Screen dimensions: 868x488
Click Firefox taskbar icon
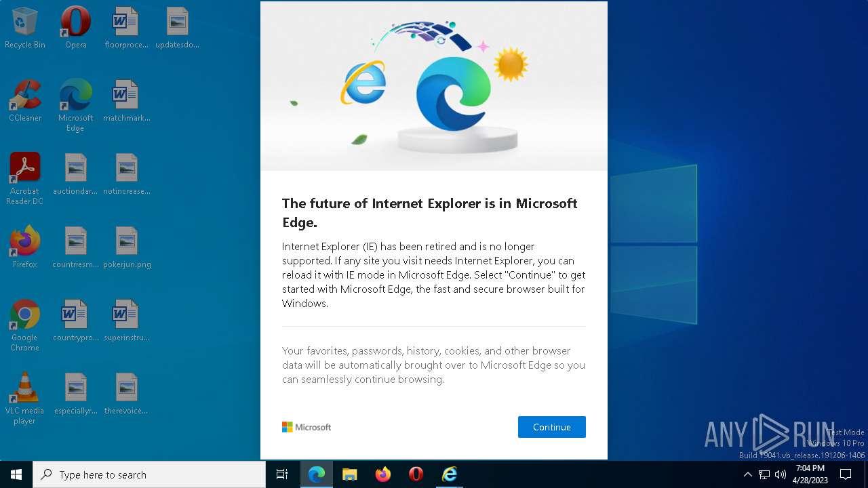(382, 474)
